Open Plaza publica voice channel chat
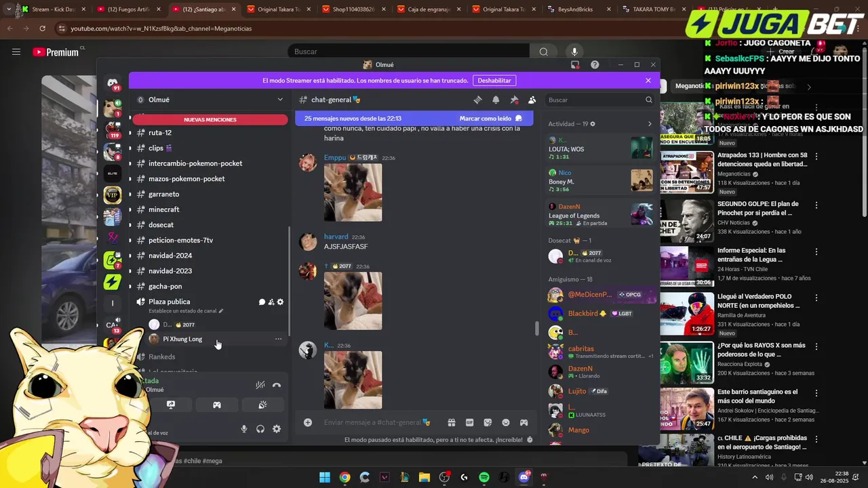This screenshot has width=868, height=488. 262,302
